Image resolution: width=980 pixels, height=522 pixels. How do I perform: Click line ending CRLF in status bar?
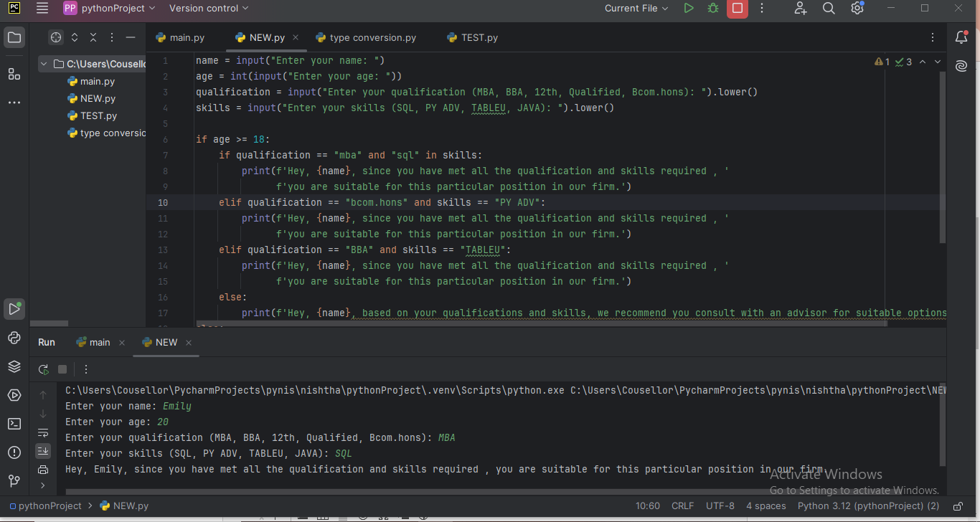click(683, 506)
